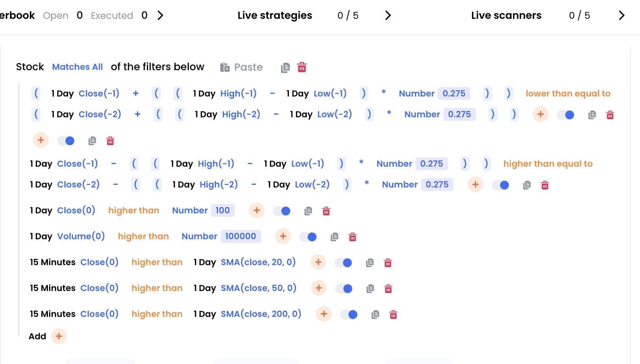Click 'higher than equal to' comparison operator
The width and height of the screenshot is (640, 364).
548,164
